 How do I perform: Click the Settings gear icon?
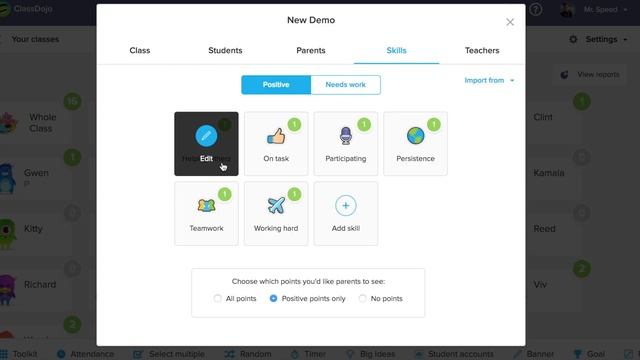[573, 39]
